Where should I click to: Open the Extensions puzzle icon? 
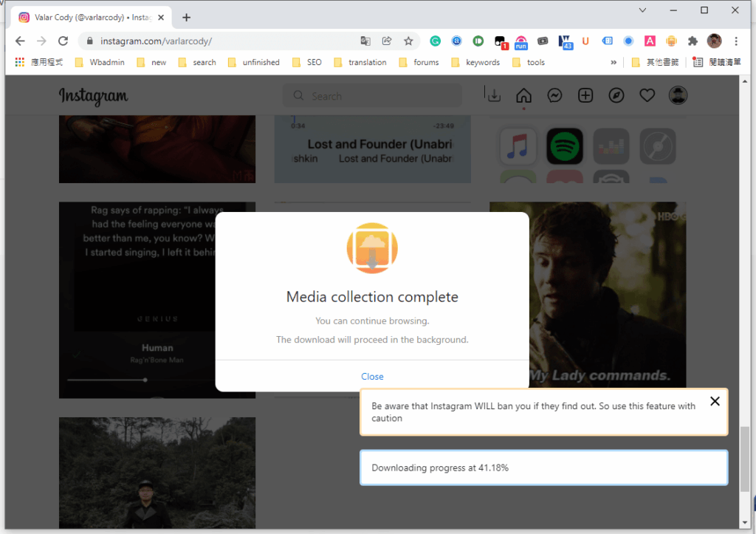pyautogui.click(x=693, y=41)
